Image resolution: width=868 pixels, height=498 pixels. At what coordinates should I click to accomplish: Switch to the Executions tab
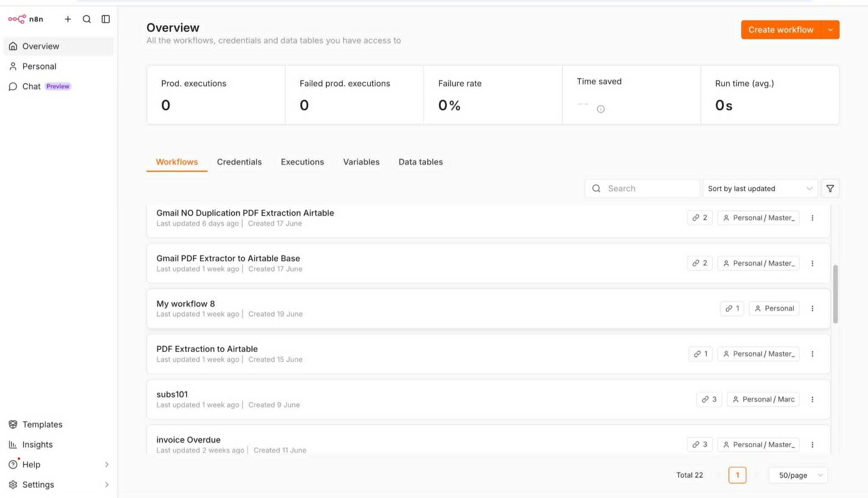coord(302,162)
